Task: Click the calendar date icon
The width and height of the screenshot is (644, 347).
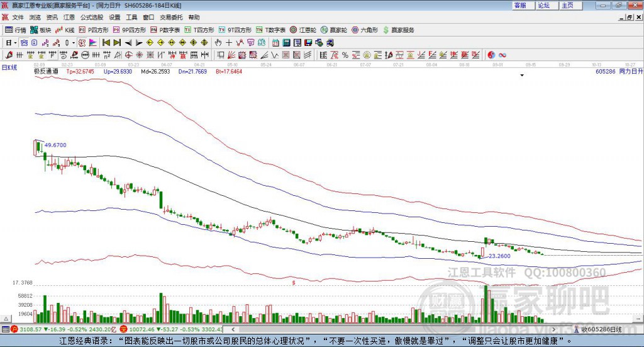Action: tap(275, 43)
